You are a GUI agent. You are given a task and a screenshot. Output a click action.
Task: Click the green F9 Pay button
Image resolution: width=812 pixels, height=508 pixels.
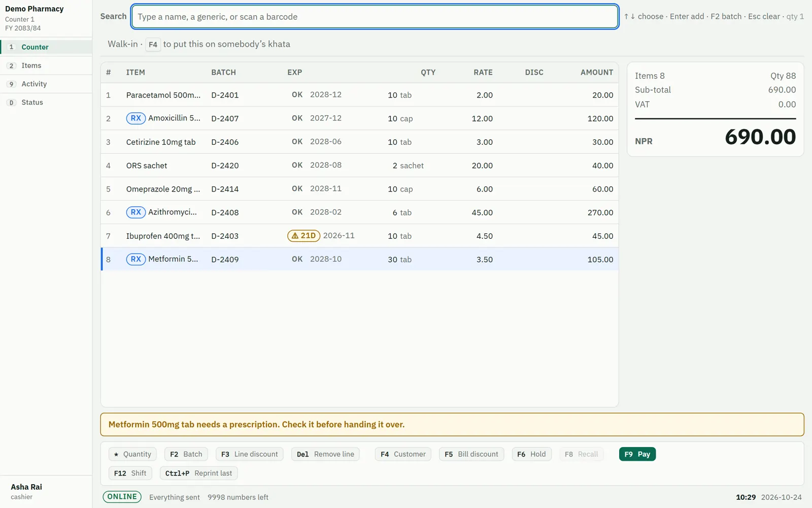pos(637,454)
